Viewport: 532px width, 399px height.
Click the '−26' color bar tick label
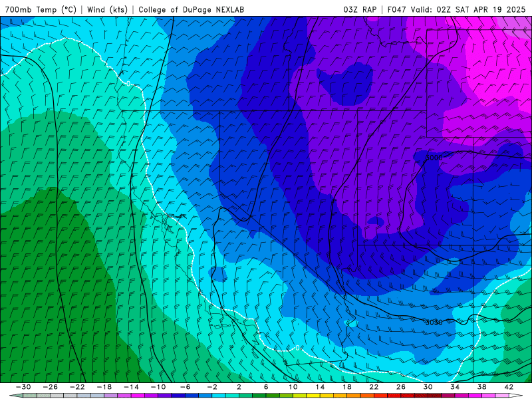click(51, 387)
